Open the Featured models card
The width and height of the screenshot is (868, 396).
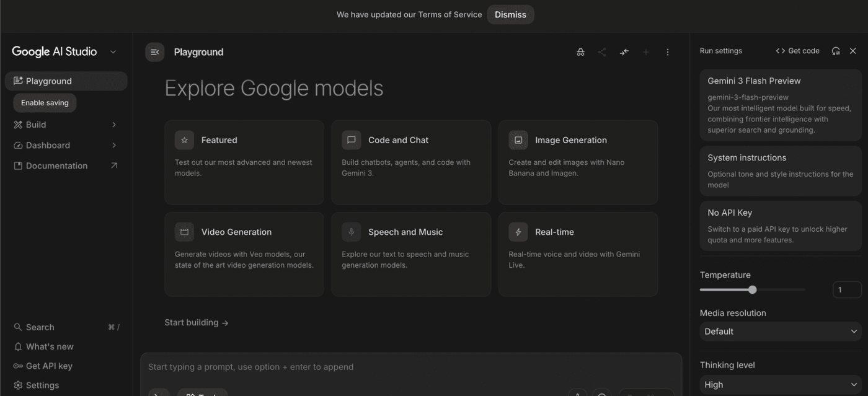244,162
